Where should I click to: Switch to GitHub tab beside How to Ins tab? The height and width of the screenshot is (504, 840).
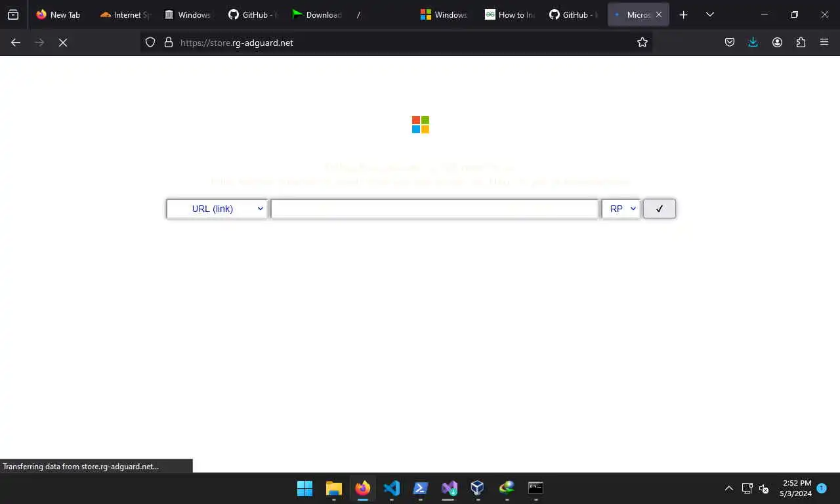click(574, 14)
